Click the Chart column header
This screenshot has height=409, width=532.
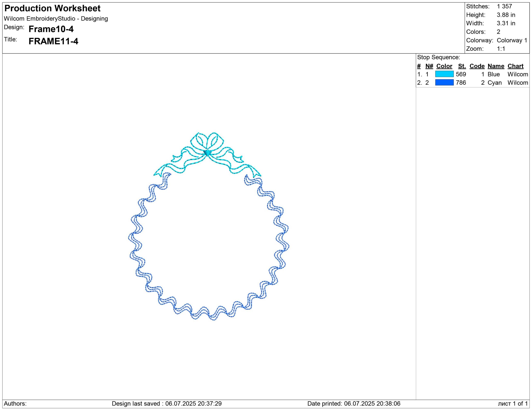515,66
